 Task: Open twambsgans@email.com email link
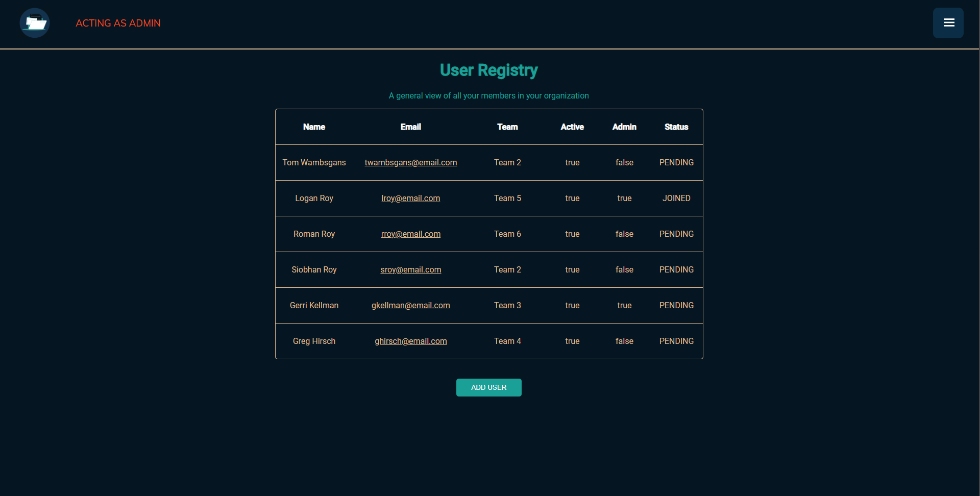410,162
